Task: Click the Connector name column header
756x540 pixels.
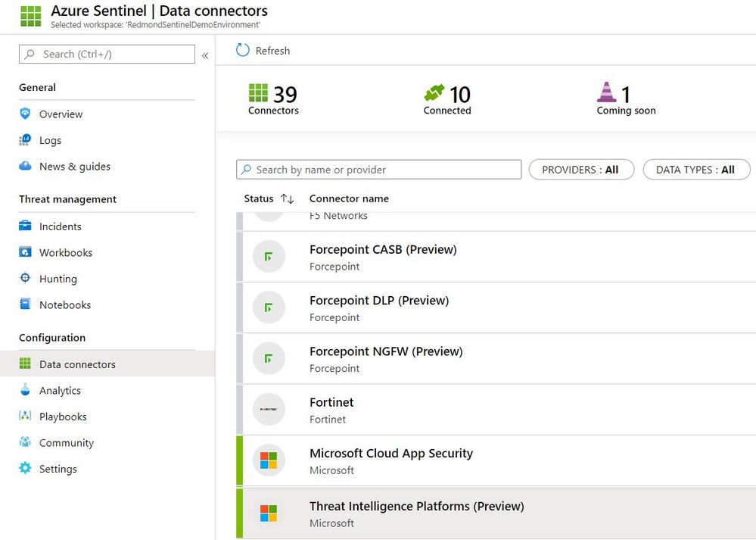Action: (x=349, y=198)
